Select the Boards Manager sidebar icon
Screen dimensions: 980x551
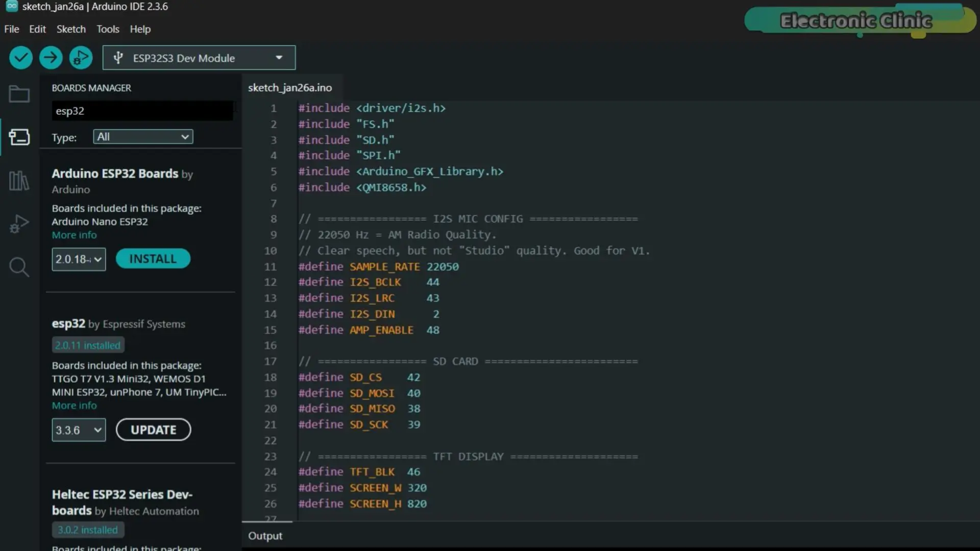(x=19, y=137)
